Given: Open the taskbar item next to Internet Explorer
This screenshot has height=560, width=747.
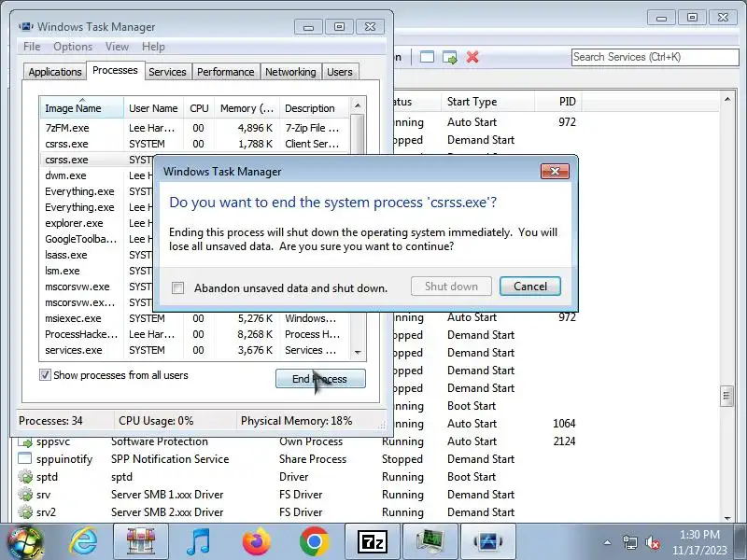Looking at the screenshot, I should click(x=141, y=542).
